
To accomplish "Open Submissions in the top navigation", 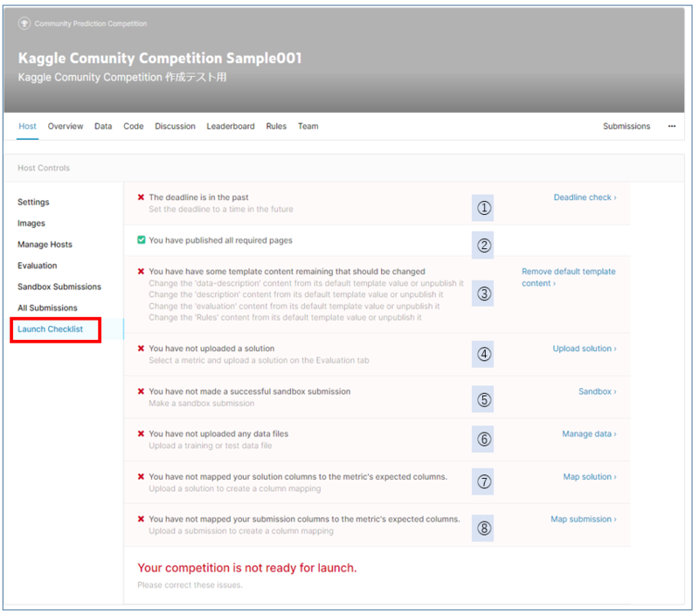I will (626, 126).
